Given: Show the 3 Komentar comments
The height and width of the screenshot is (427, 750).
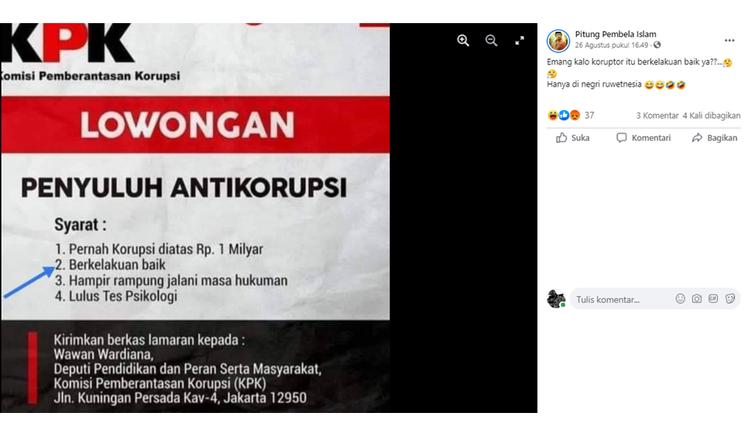Looking at the screenshot, I should pos(657,116).
